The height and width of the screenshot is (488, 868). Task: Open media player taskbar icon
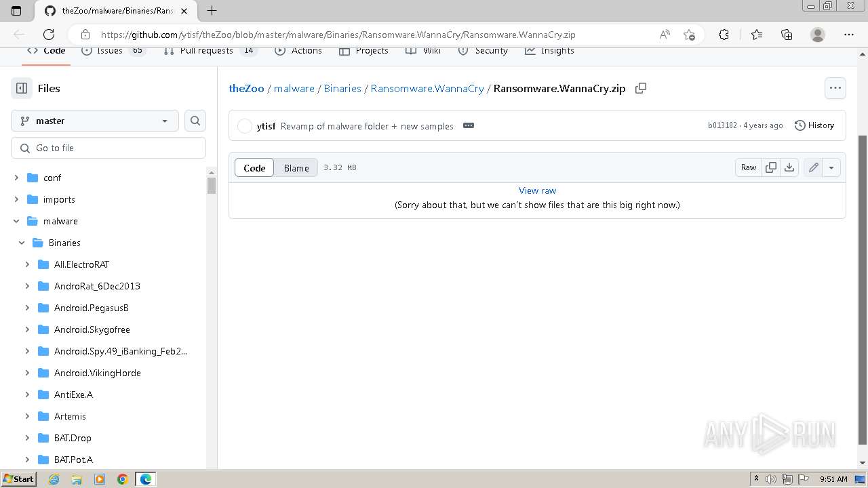100,479
